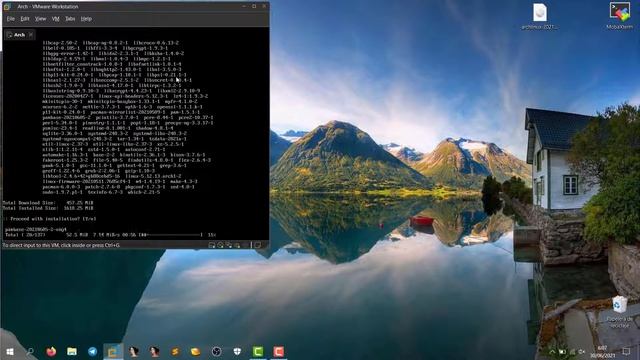Viewport: 640px width, 360px height.
Task: Click the VMware Workstation title bar icon
Action: tap(7, 7)
